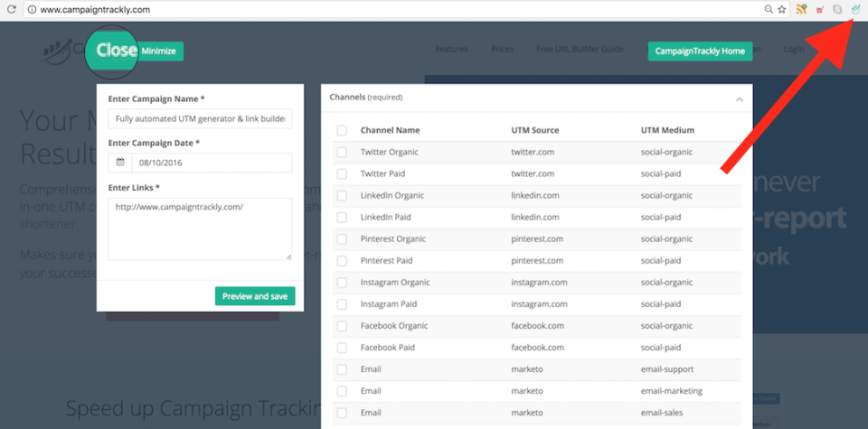Click the UTM Medium column header
Viewport: 868px width, 429px height.
click(x=667, y=130)
